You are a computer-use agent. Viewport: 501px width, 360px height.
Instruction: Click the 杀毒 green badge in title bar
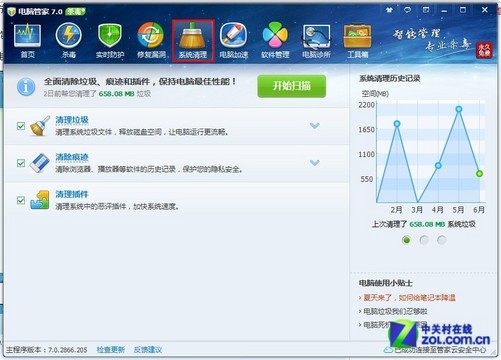[75, 11]
